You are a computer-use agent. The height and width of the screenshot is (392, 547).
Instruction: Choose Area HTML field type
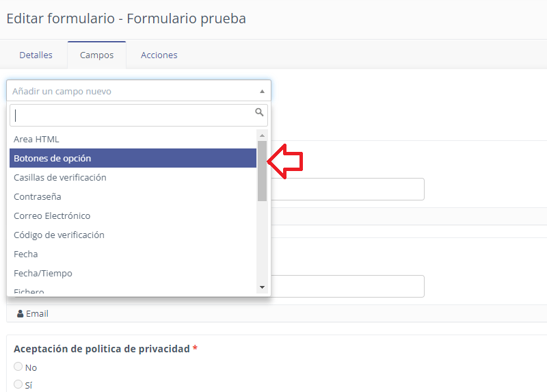(133, 139)
